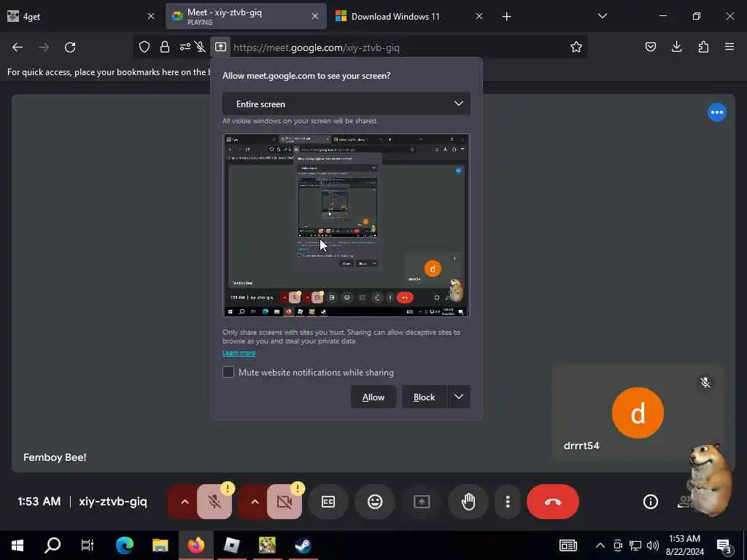Viewport: 747px width, 560px height.
Task: Open Firefox extensions menu
Action: [x=703, y=47]
